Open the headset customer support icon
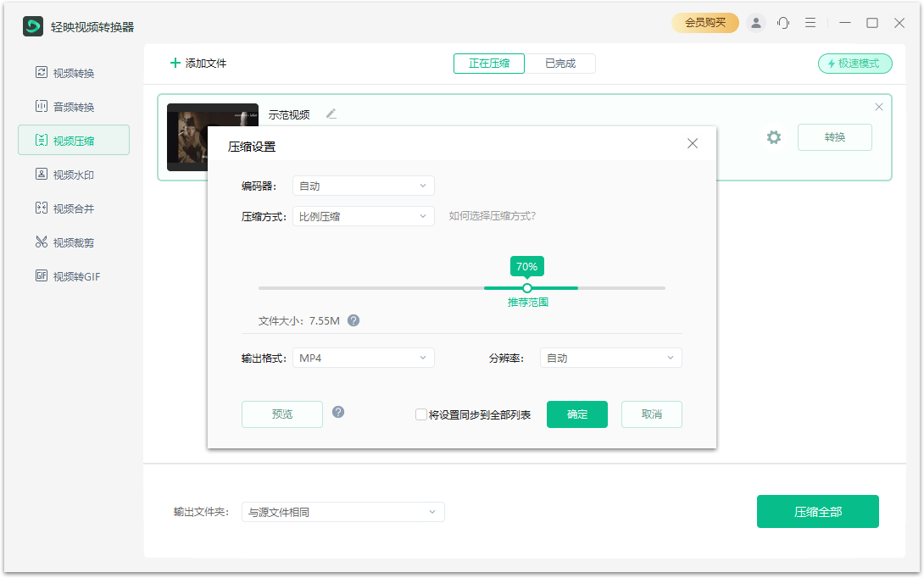924x578 pixels. [x=782, y=23]
